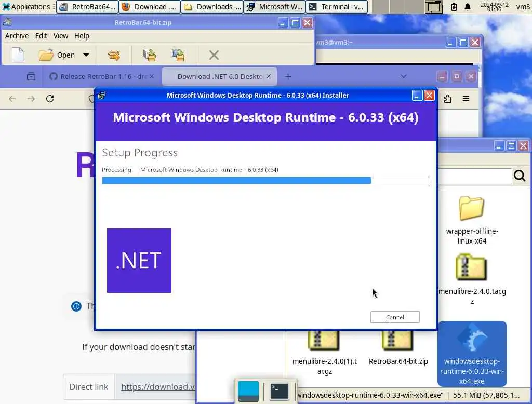Viewport: 532px width, 404px height.
Task: Switch to Release RetroBar 1.16 browser tab
Action: [x=102, y=77]
